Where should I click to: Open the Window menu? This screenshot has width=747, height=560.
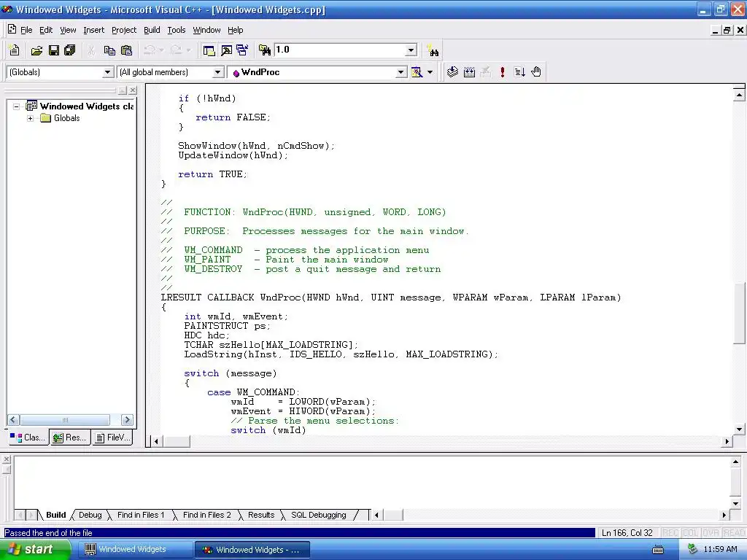tap(206, 30)
